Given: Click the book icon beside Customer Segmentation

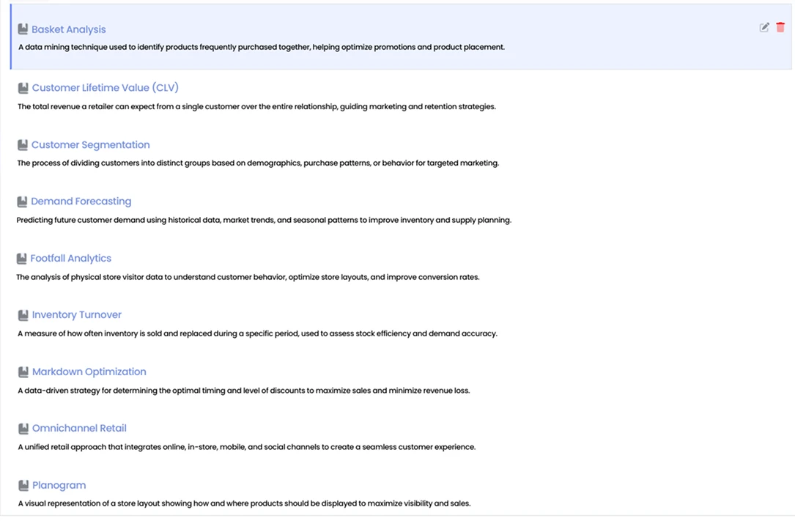Looking at the screenshot, I should (23, 145).
